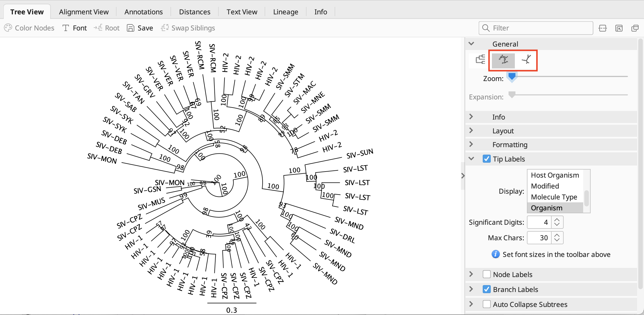Click the Root tool icon

coord(98,28)
